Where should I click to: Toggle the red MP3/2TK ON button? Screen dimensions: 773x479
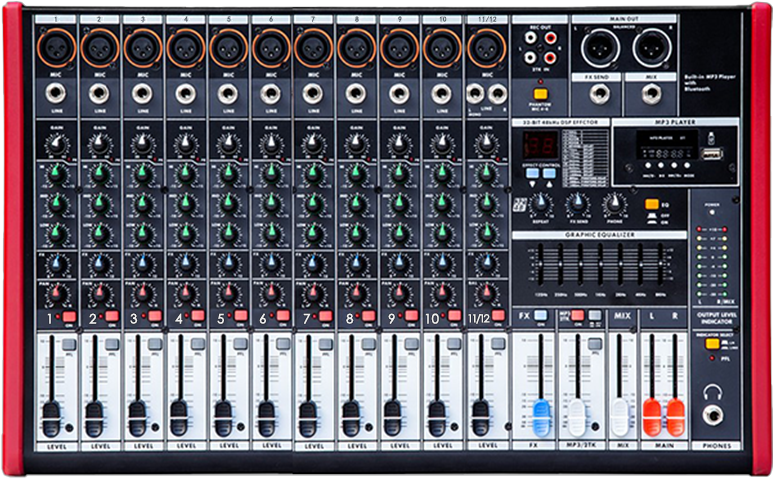[578, 315]
